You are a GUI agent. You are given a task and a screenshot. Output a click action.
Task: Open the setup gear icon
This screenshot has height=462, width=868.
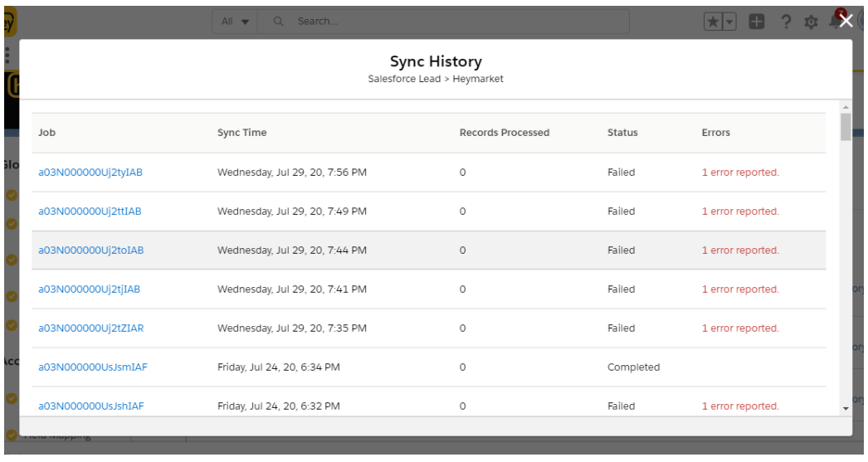pyautogui.click(x=811, y=22)
